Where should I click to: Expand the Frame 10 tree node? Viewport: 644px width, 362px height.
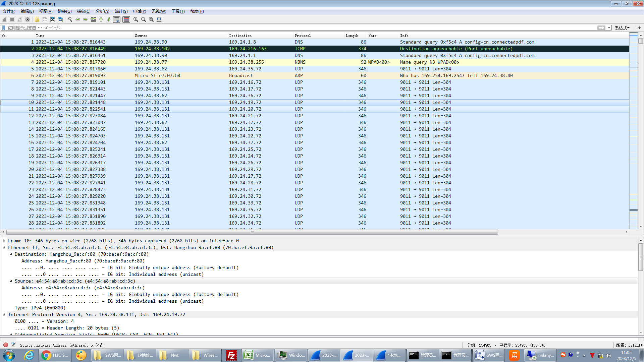[4, 241]
